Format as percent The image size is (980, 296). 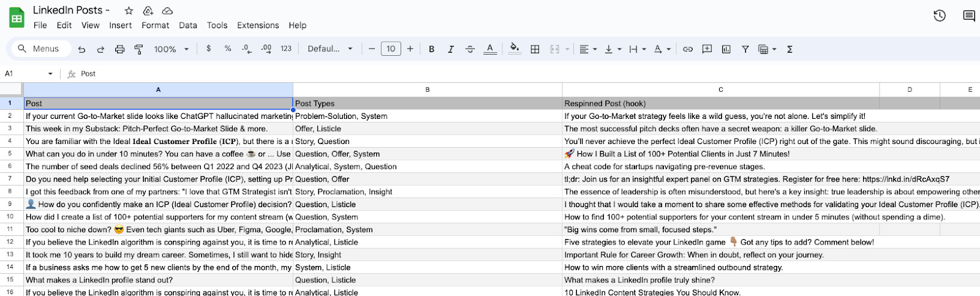[x=228, y=48]
